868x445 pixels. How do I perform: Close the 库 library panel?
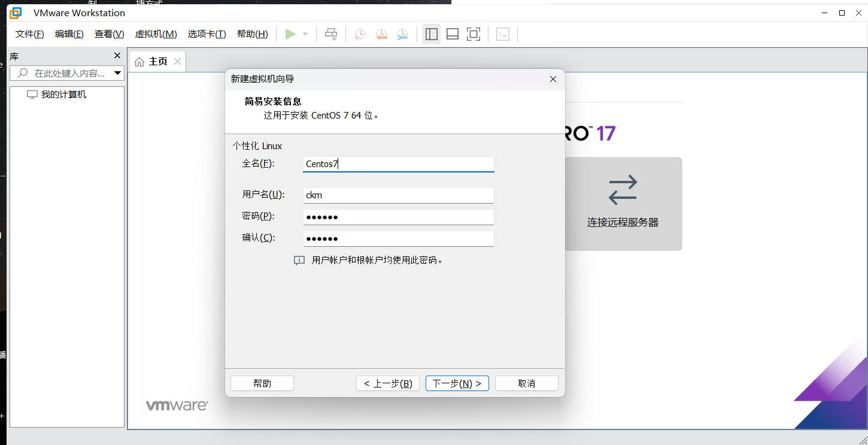(x=117, y=56)
